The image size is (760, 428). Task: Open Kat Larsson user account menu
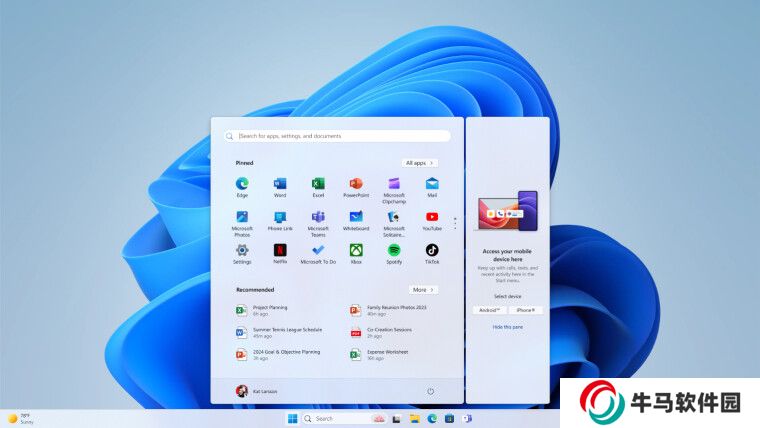(x=255, y=391)
